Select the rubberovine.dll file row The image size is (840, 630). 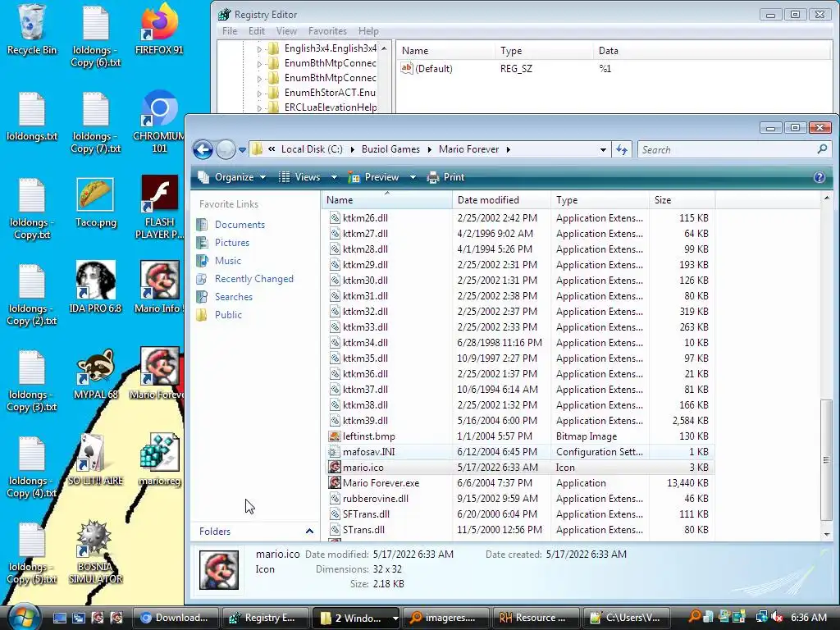(x=519, y=498)
